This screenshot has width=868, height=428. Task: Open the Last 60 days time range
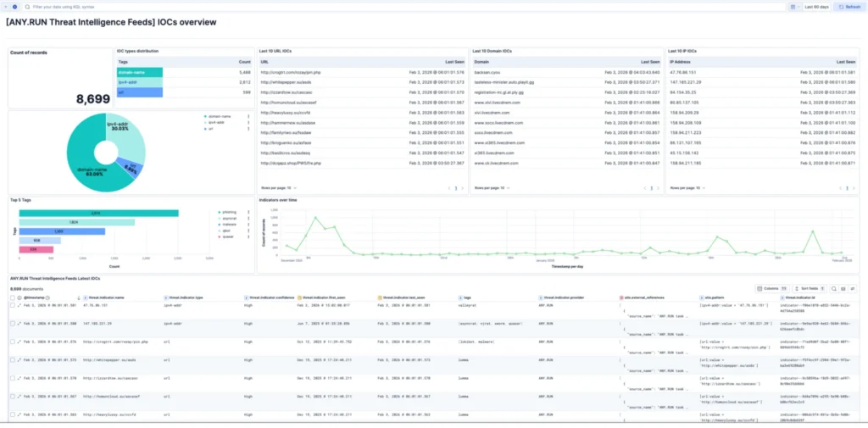[x=816, y=7]
